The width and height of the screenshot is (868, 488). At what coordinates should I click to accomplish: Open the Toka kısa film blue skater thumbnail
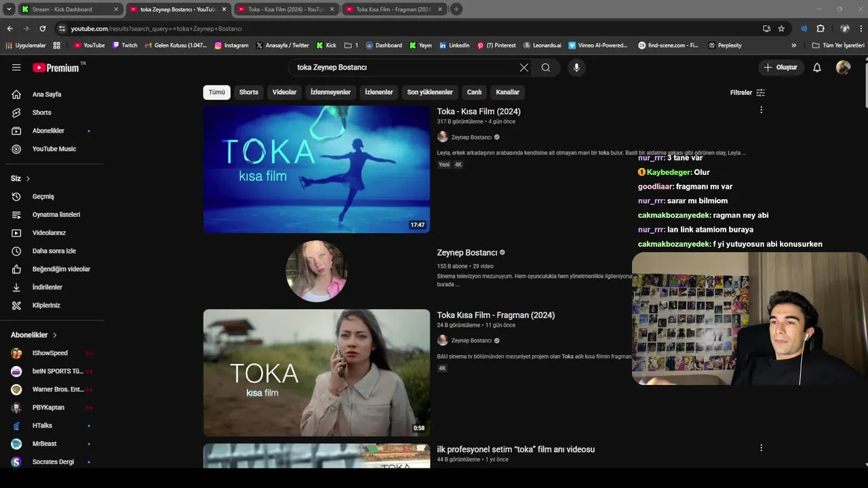[x=317, y=169]
